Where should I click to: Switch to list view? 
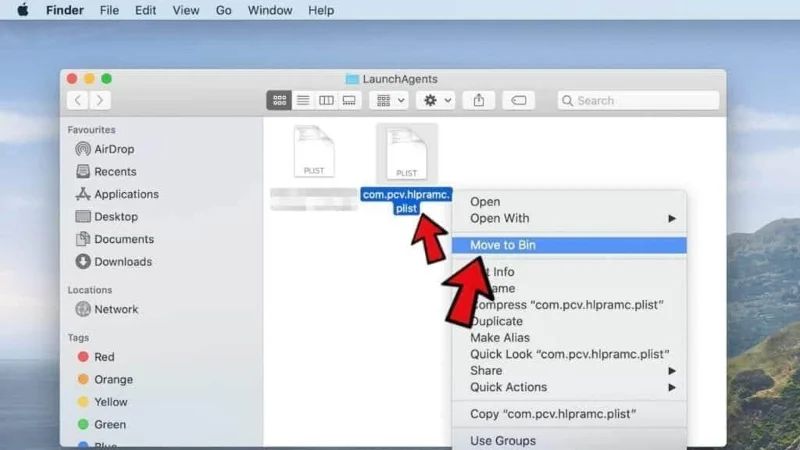pyautogui.click(x=303, y=101)
